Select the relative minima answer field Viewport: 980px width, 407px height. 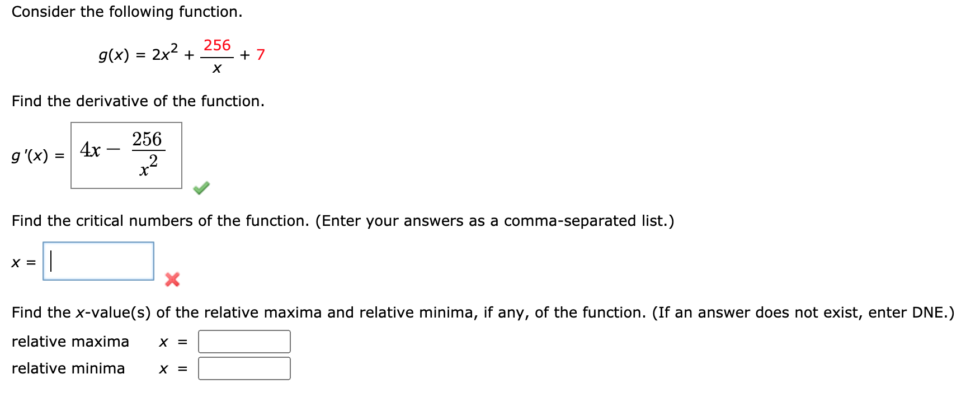coord(244,368)
